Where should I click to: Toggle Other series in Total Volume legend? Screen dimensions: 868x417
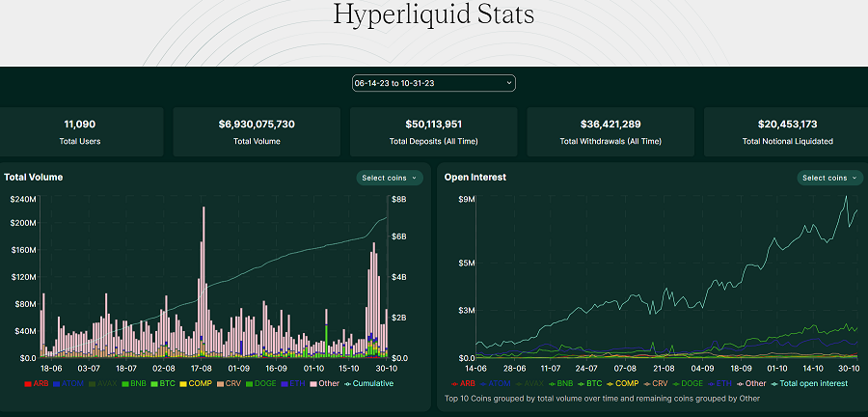click(324, 383)
